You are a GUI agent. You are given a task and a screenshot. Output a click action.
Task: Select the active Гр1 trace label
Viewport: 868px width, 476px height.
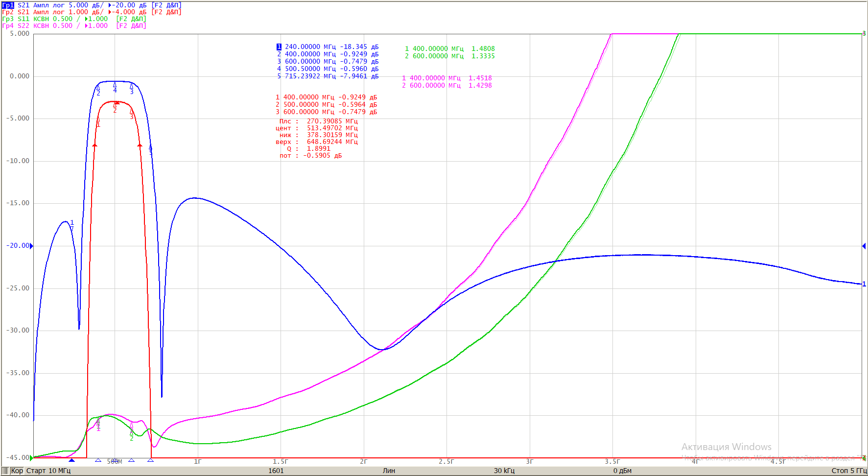8,5
